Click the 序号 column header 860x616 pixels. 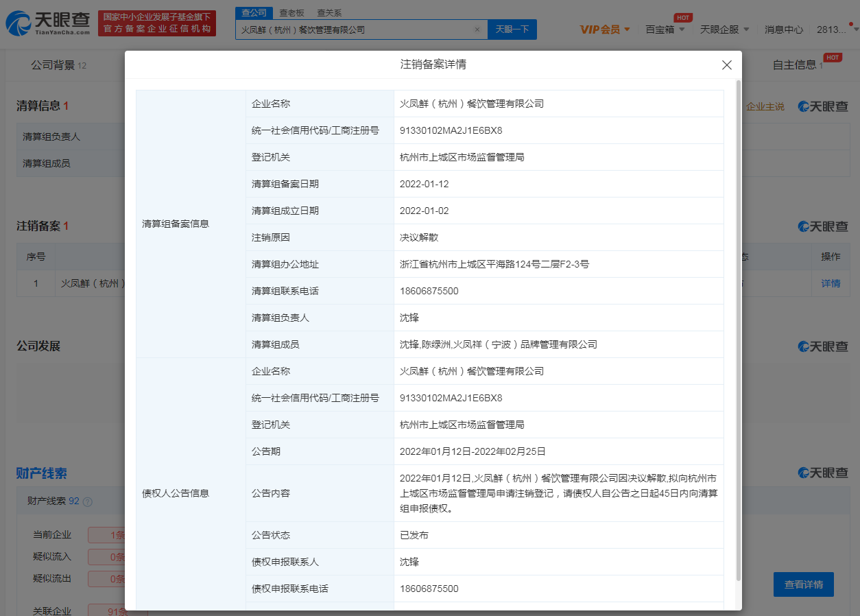[x=36, y=257]
